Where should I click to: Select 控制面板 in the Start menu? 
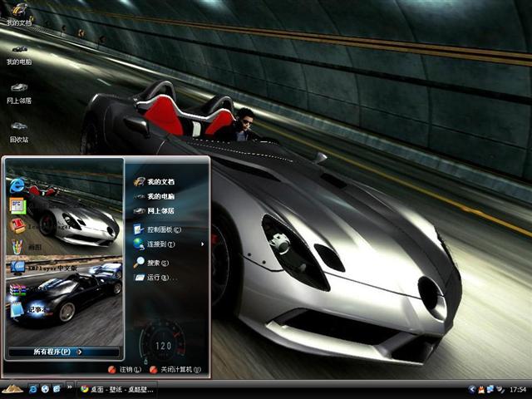pyautogui.click(x=163, y=229)
